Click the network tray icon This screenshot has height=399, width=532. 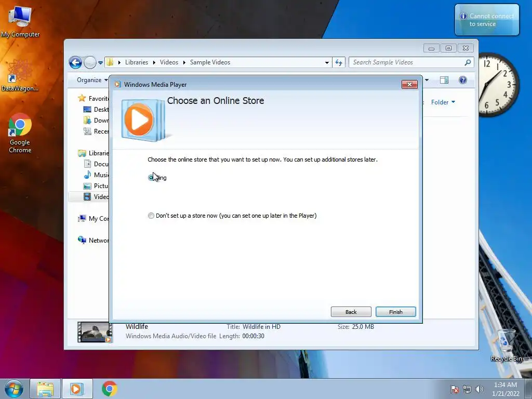(x=467, y=389)
